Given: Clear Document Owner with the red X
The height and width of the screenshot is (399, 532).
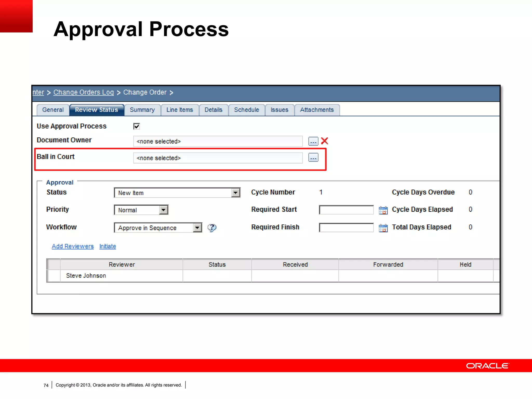Looking at the screenshot, I should point(324,141).
